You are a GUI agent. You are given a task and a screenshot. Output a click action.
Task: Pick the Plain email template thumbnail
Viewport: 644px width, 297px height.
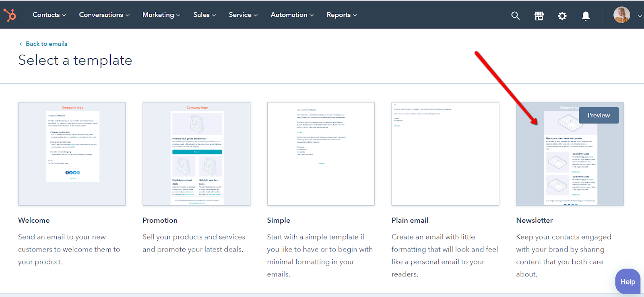pyautogui.click(x=445, y=154)
